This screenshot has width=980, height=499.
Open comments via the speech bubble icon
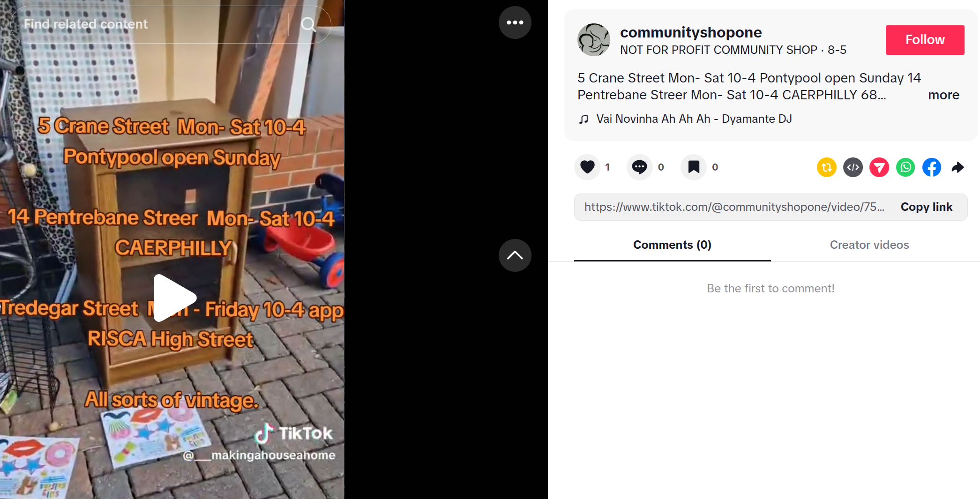click(x=640, y=167)
